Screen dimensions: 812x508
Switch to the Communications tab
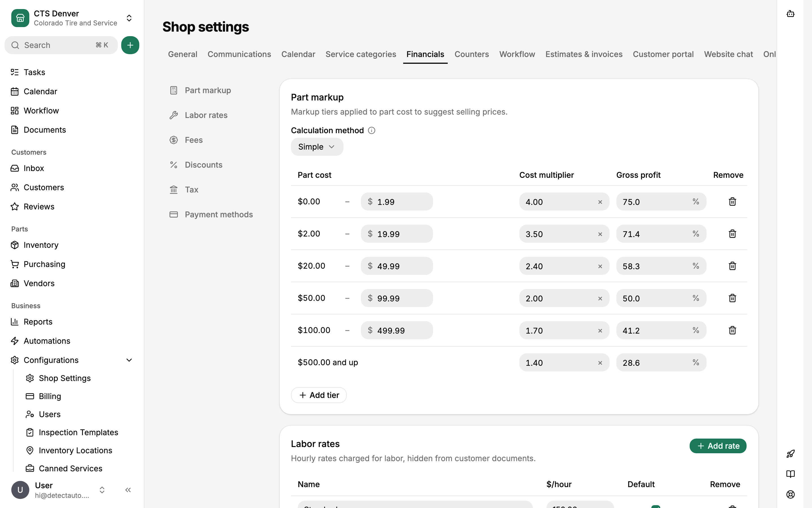coord(239,54)
